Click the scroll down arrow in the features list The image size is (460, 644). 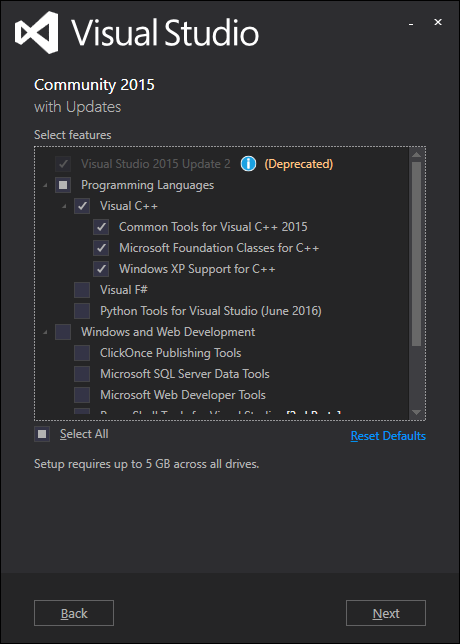point(416,412)
